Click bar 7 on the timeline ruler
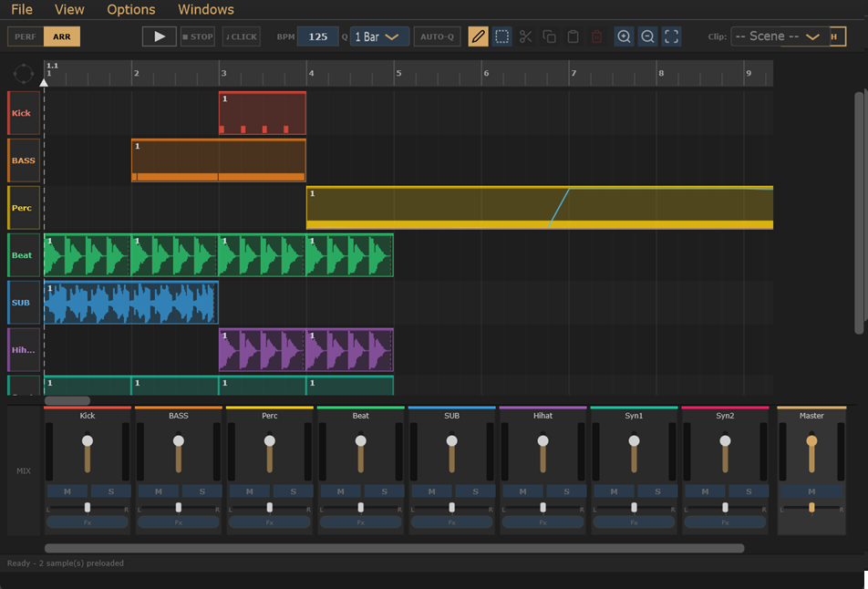The width and height of the screenshot is (868, 589). (573, 73)
